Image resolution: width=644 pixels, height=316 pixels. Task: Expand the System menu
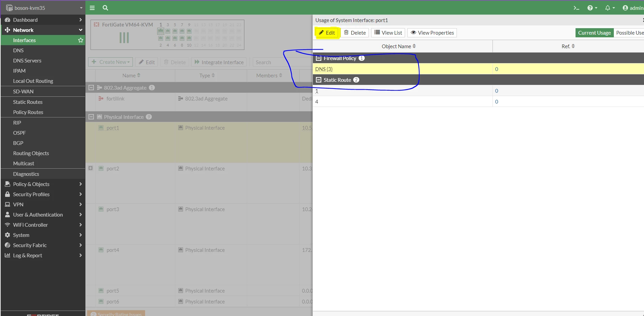[43, 235]
